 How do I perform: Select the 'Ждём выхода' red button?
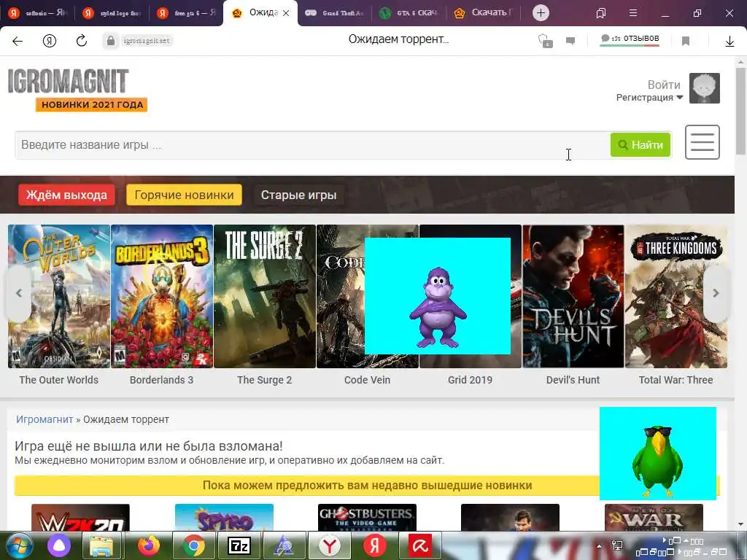tap(66, 195)
